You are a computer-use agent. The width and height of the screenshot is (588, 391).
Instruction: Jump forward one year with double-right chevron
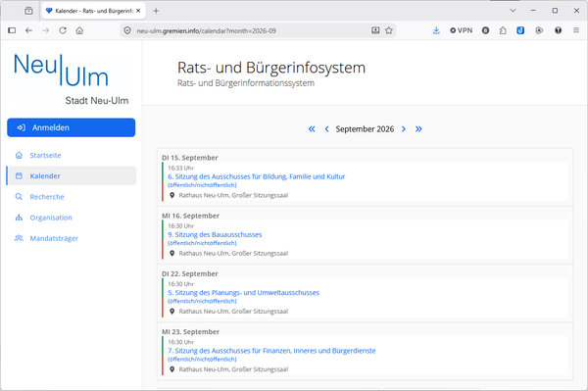click(x=418, y=129)
